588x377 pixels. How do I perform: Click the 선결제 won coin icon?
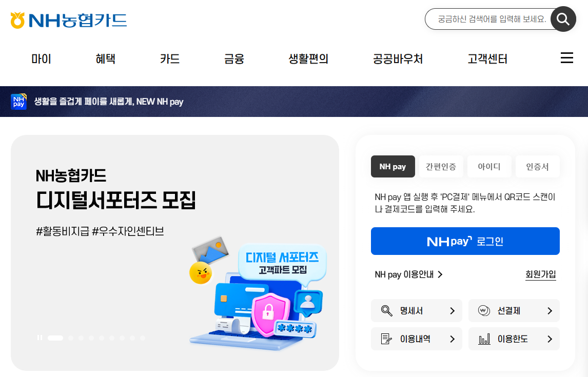(484, 311)
